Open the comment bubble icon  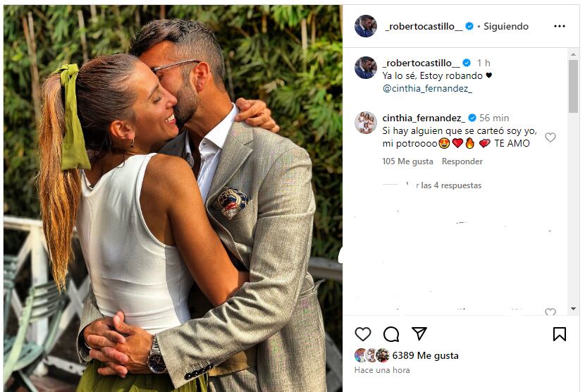(391, 334)
